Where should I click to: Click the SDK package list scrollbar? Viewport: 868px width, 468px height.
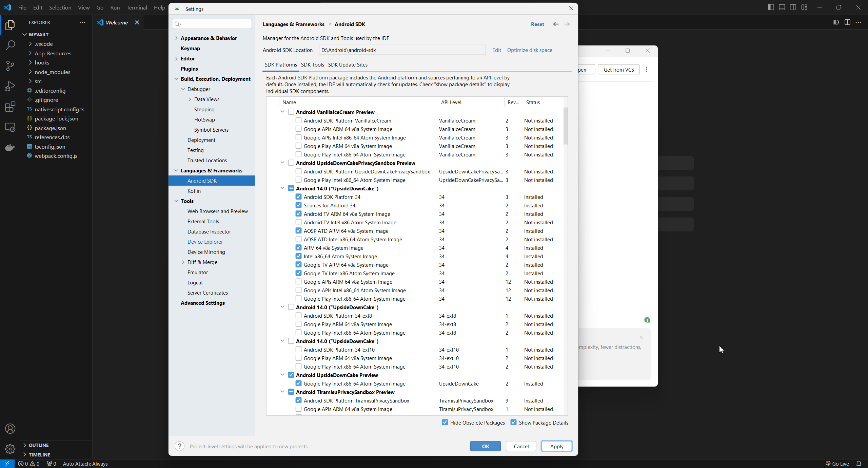point(565,126)
